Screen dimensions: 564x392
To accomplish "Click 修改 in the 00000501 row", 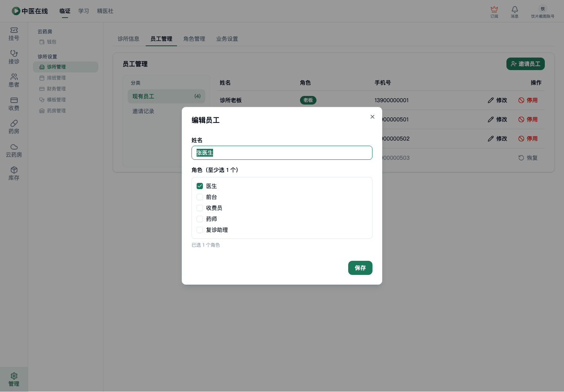I will point(497,119).
